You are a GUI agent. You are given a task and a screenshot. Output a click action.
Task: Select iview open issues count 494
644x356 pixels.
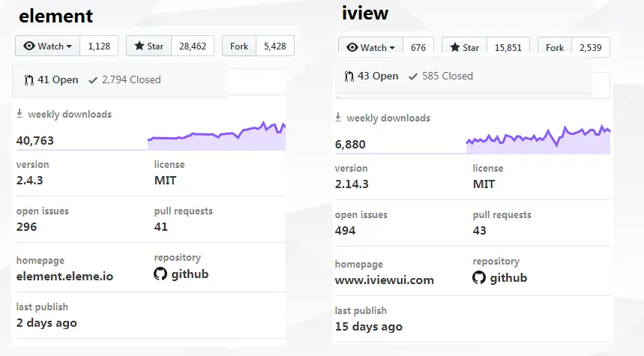(345, 230)
